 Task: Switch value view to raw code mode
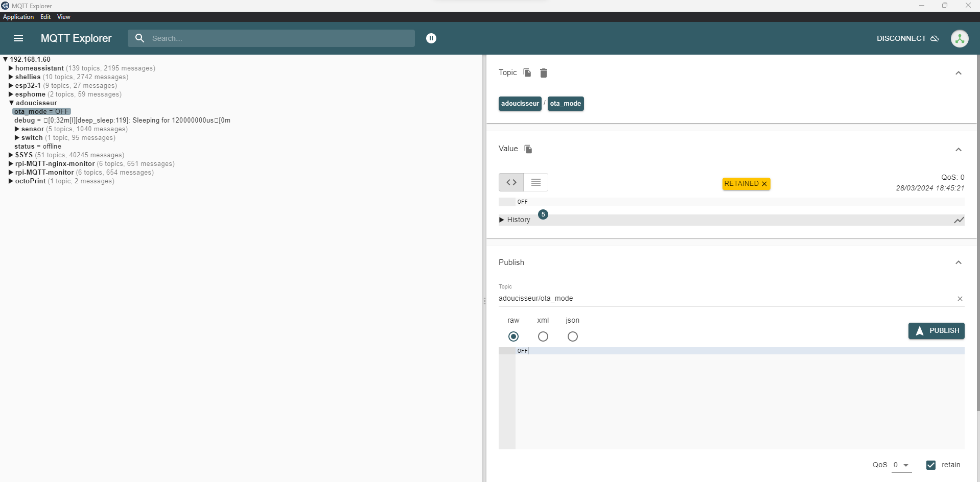point(511,182)
